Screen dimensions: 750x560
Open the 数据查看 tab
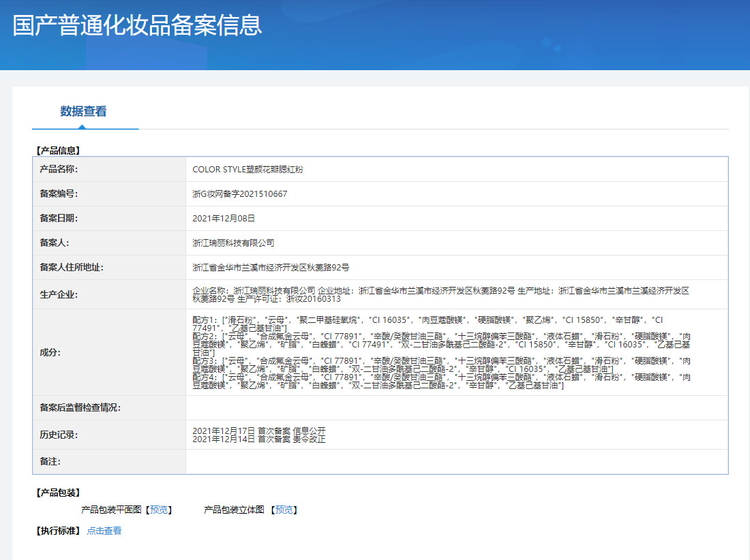[x=84, y=111]
